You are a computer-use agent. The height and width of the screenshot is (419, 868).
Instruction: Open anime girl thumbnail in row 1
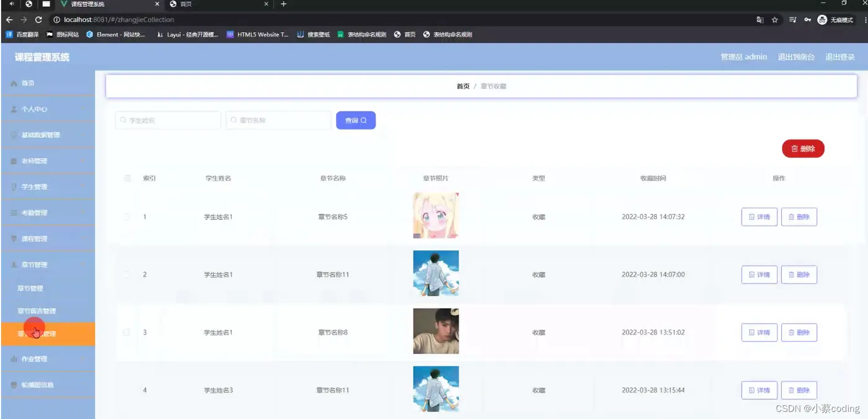(436, 216)
